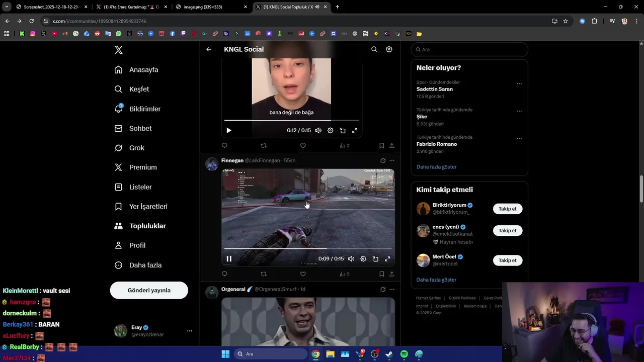The width and height of the screenshot is (644, 362).
Task: Enter fullscreen on Finnegan's video
Action: 387,259
